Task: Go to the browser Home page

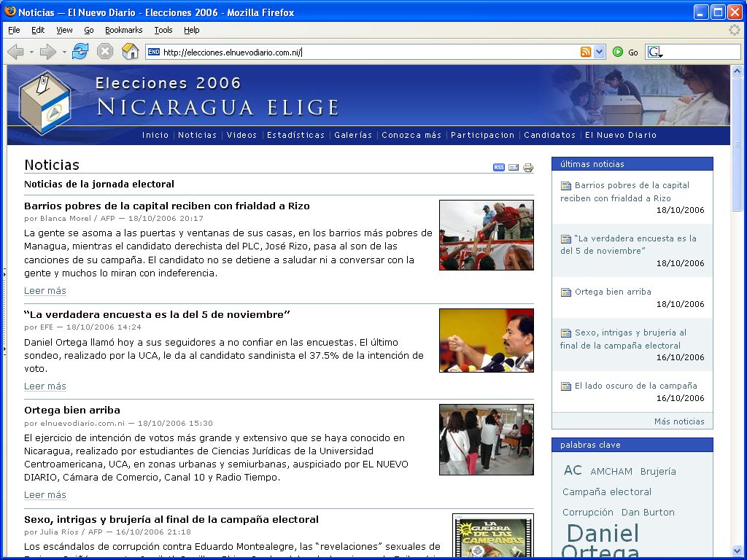Action: click(130, 52)
